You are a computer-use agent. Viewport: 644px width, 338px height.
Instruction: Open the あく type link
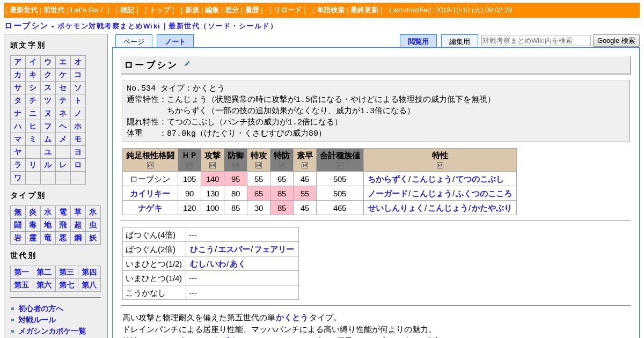click(237, 264)
